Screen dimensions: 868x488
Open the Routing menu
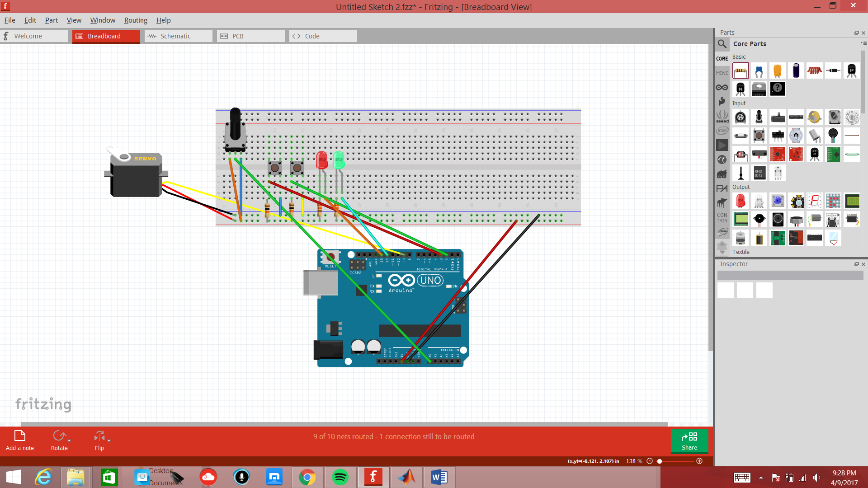coord(136,20)
